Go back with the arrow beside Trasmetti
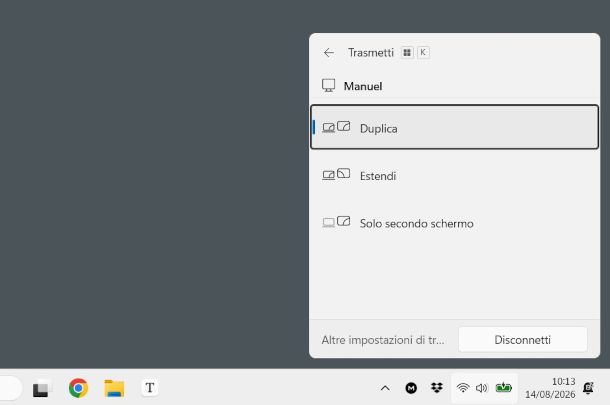 pyautogui.click(x=329, y=53)
